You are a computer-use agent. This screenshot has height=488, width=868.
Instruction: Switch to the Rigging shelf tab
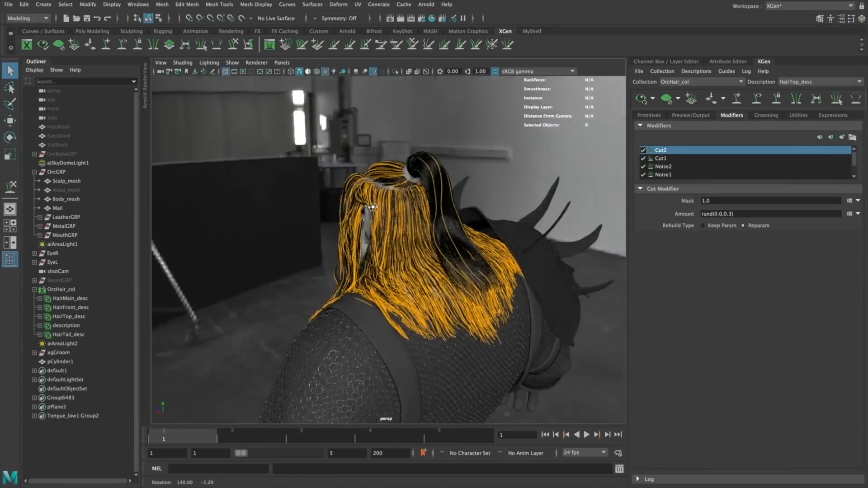point(163,32)
